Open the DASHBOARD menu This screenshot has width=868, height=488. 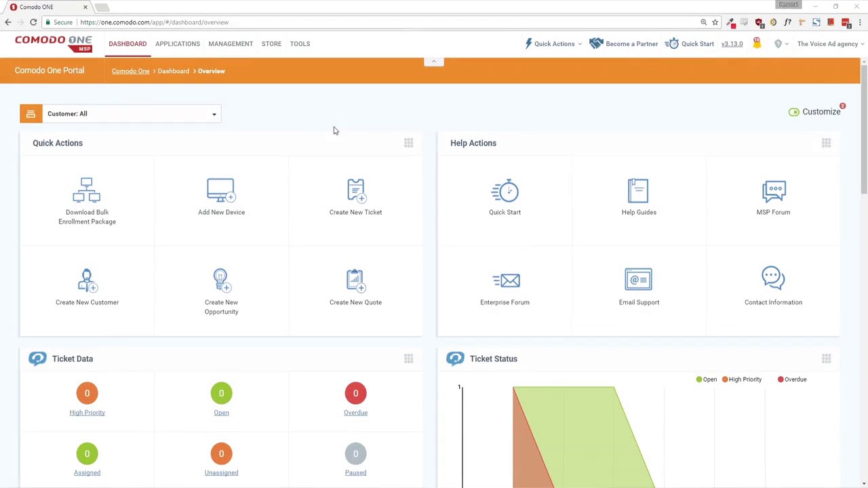coord(127,43)
